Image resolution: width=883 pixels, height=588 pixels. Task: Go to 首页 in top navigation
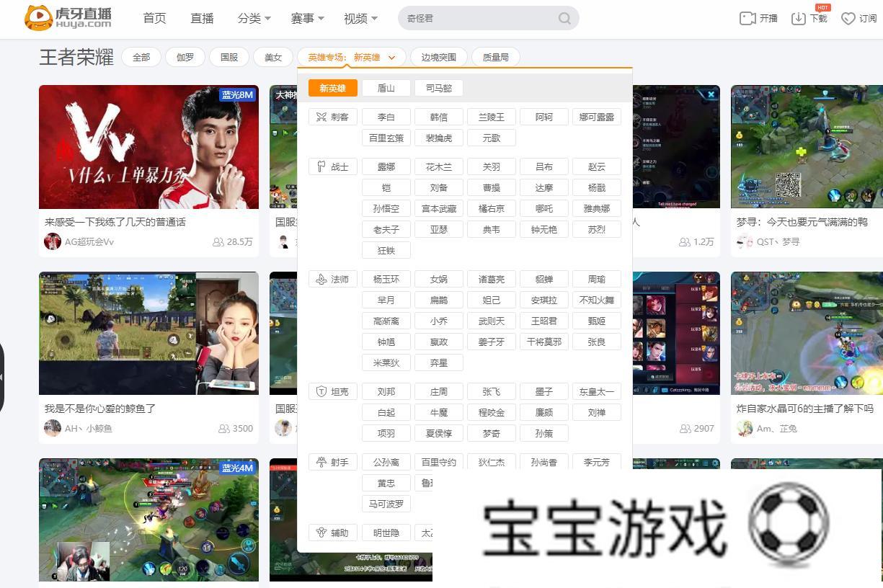coord(154,18)
